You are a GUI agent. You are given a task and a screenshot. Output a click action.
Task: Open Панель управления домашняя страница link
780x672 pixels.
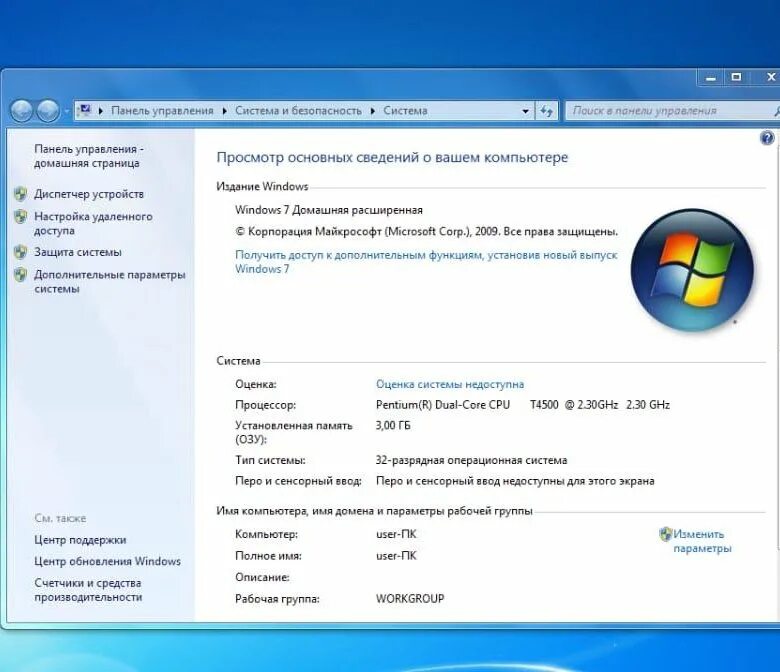89,156
